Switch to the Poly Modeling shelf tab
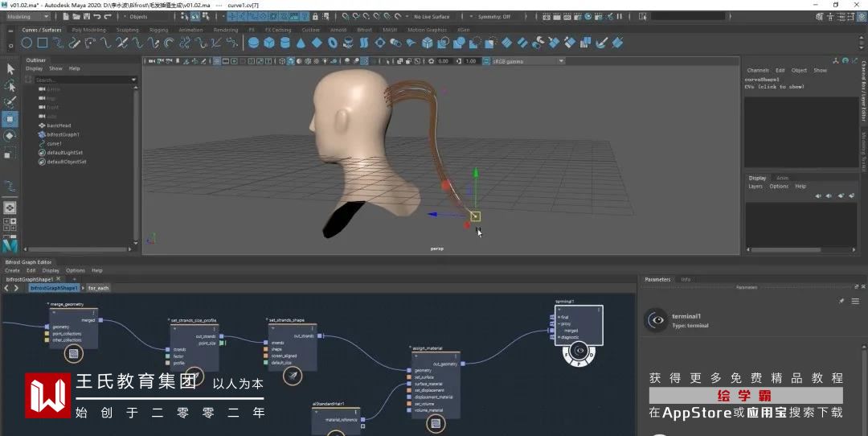Viewport: 868px width, 436px height. pos(89,30)
